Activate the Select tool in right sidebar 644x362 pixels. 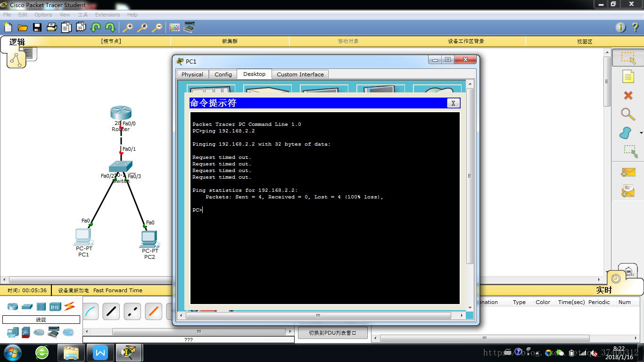pos(628,58)
